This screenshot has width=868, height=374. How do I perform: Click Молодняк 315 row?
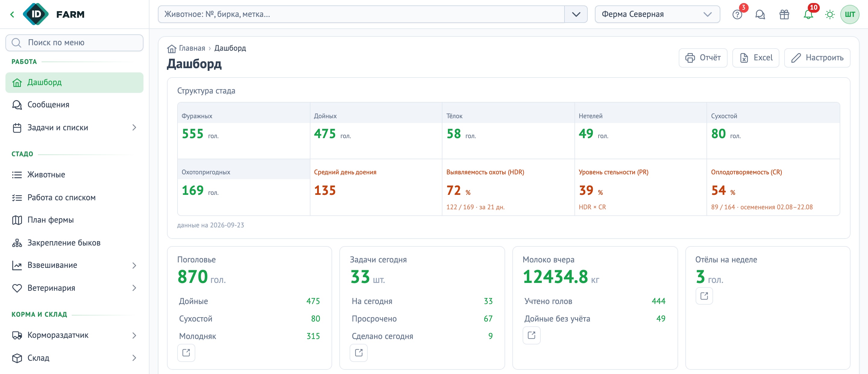[x=249, y=336]
